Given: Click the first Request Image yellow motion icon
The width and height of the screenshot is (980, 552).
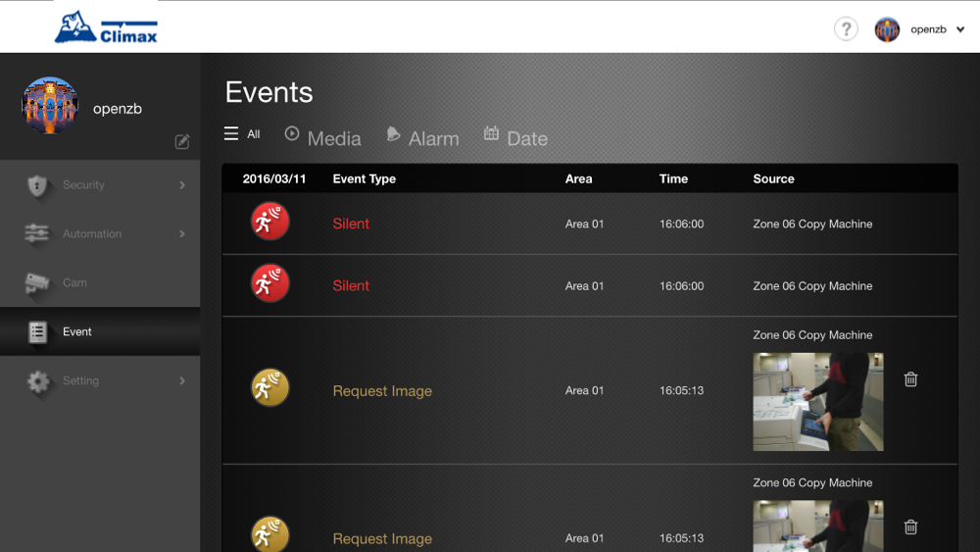Looking at the screenshot, I should pyautogui.click(x=270, y=387).
